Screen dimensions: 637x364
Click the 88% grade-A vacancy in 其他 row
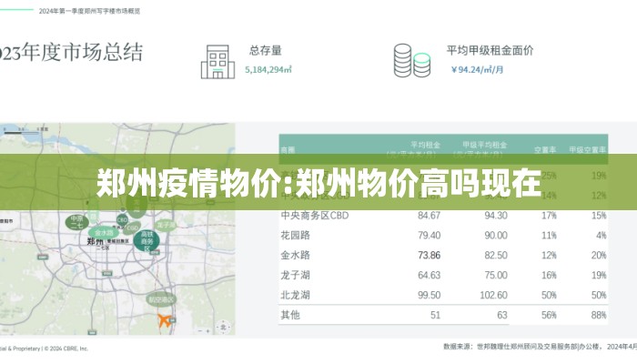coord(599,315)
